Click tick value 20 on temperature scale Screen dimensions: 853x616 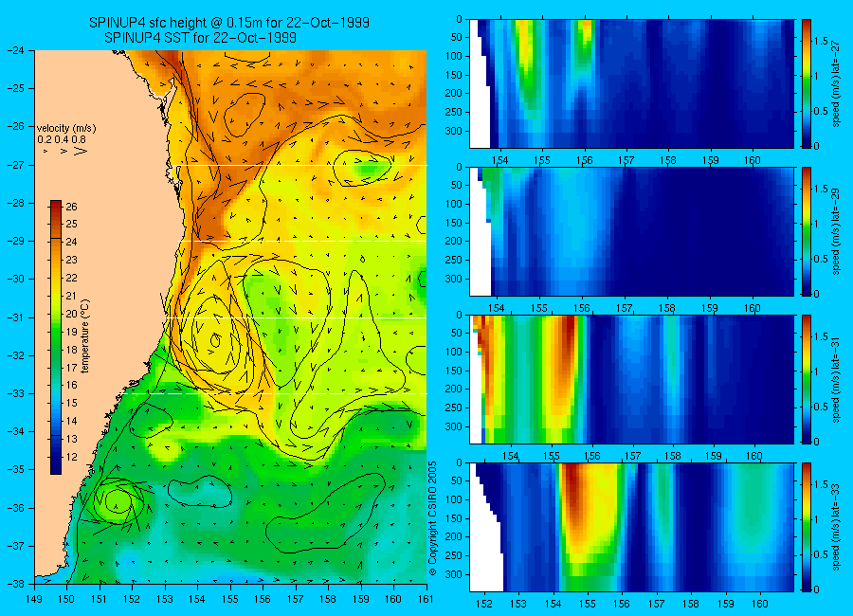(71, 314)
